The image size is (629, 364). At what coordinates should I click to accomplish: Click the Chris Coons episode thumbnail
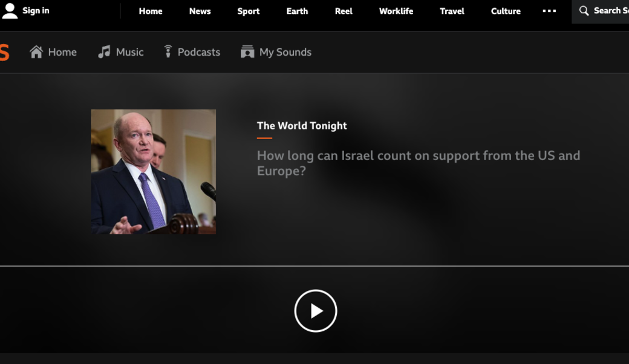coord(153,171)
